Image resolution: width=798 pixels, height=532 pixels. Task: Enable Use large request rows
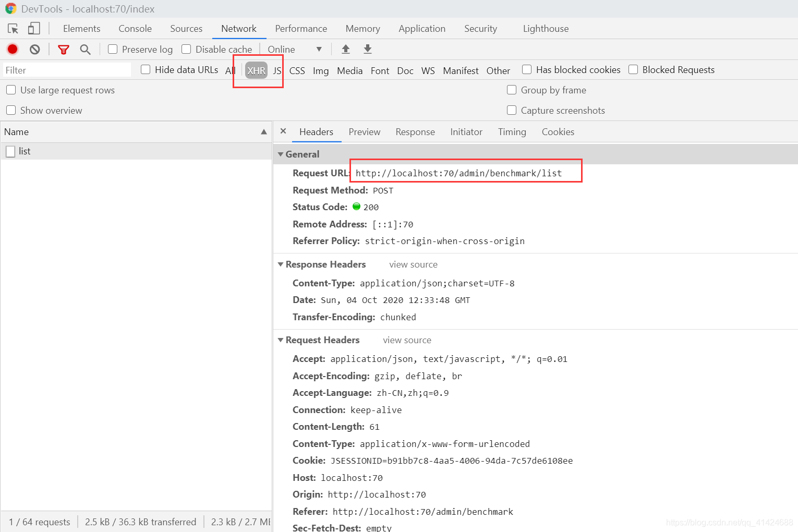tap(11, 90)
